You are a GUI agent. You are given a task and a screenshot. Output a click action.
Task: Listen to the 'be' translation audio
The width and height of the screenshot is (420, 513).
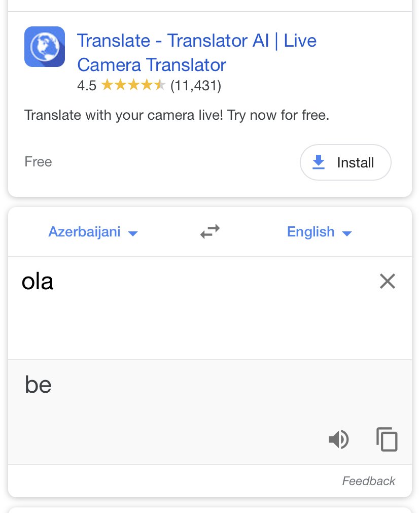339,439
